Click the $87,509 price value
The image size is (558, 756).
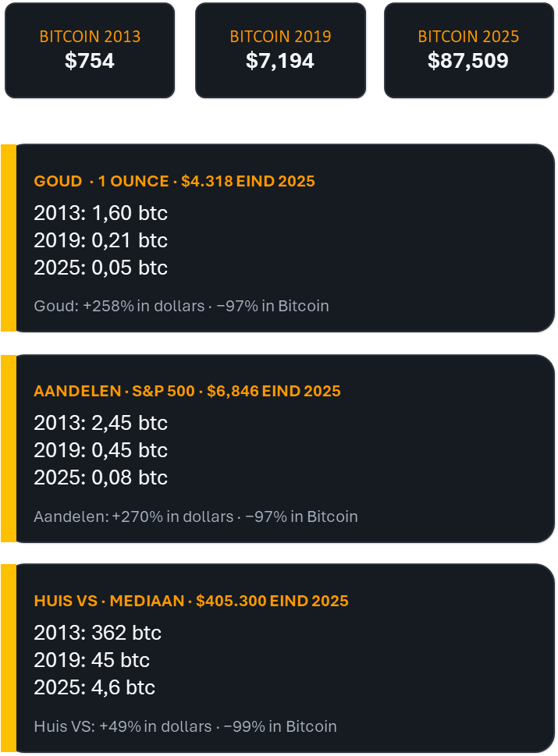point(468,61)
